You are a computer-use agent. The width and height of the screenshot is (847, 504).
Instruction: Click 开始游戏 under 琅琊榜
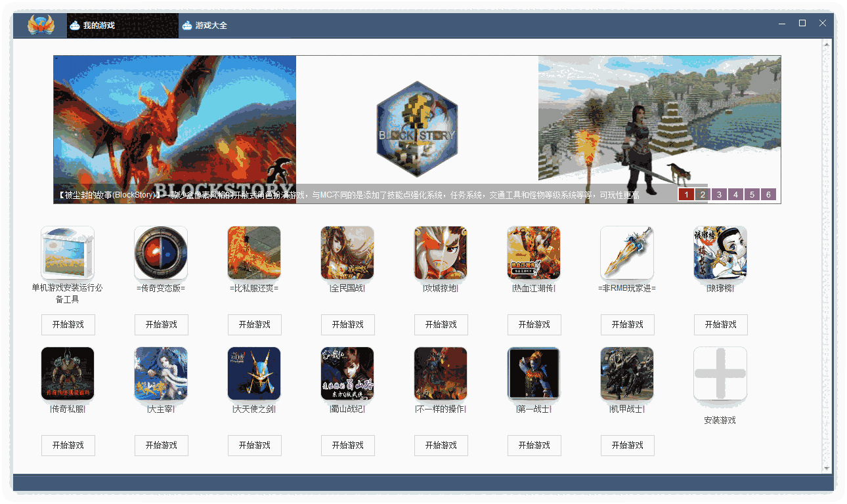[x=721, y=325]
